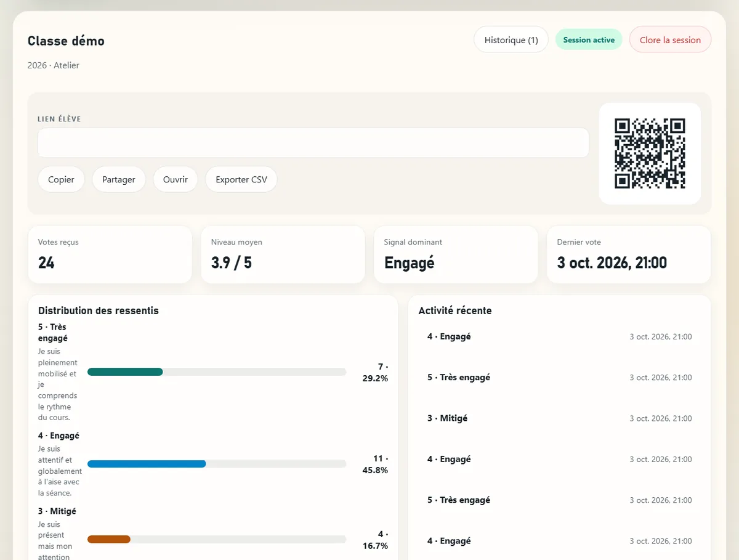Click the Lien élève link field
Viewport: 739px width, 560px height.
tap(313, 143)
